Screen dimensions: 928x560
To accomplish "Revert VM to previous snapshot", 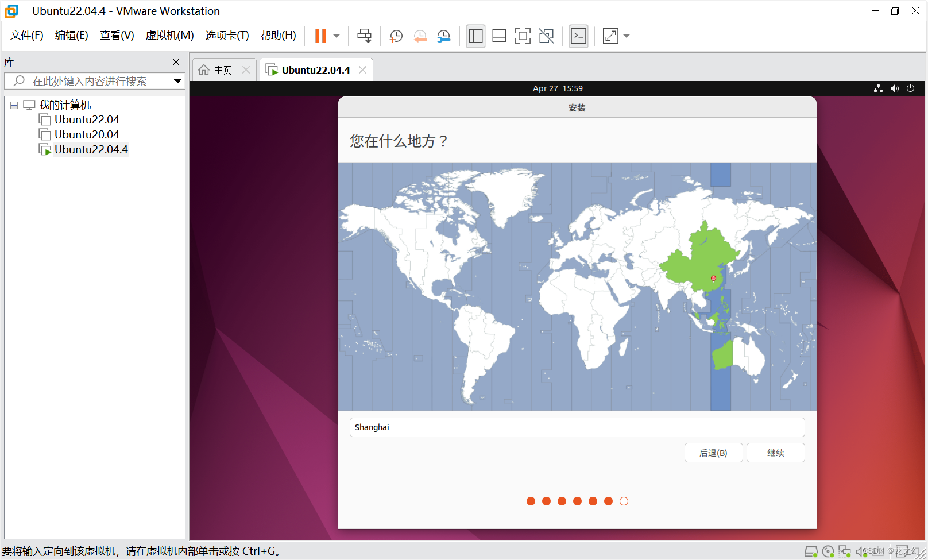I will [x=420, y=36].
